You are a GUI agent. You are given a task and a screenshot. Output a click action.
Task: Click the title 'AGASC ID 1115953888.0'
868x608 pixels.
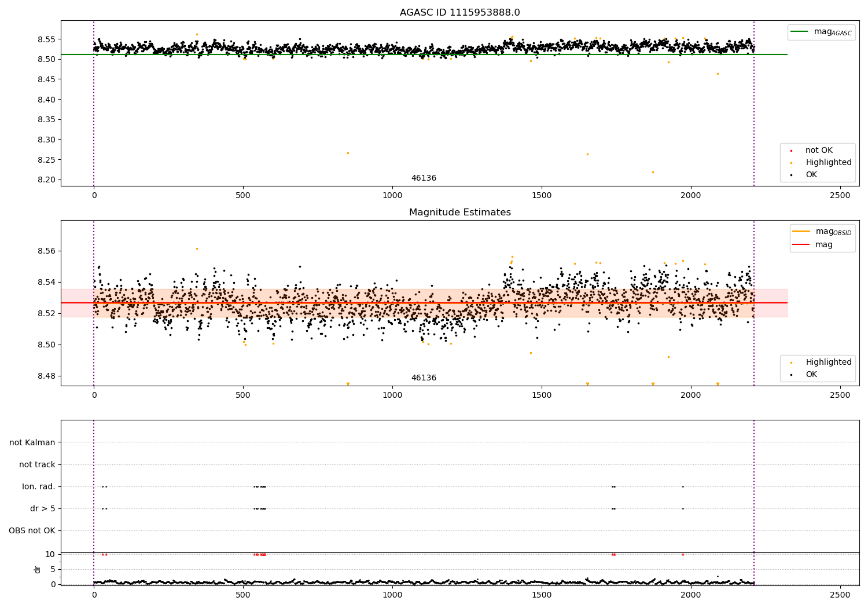(x=459, y=13)
